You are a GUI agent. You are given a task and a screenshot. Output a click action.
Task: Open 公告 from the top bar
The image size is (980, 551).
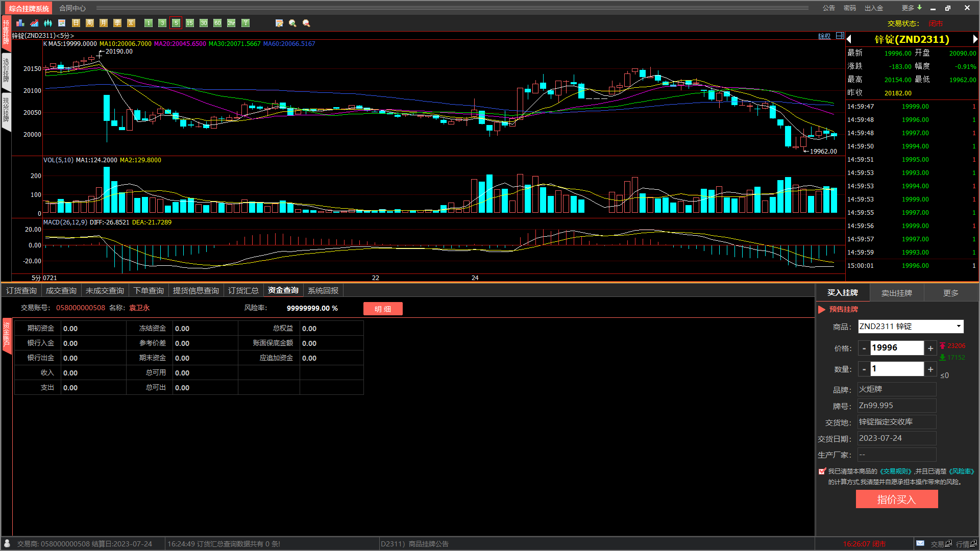coord(829,8)
